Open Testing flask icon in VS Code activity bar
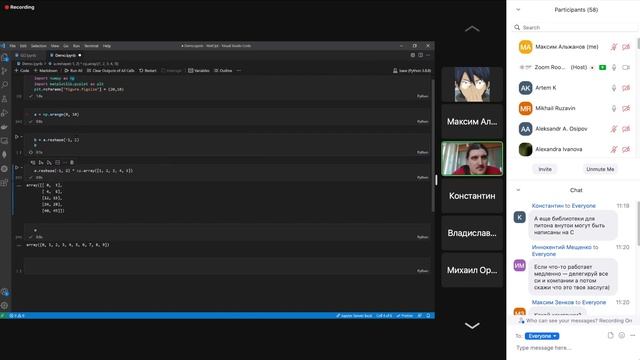 5,99
